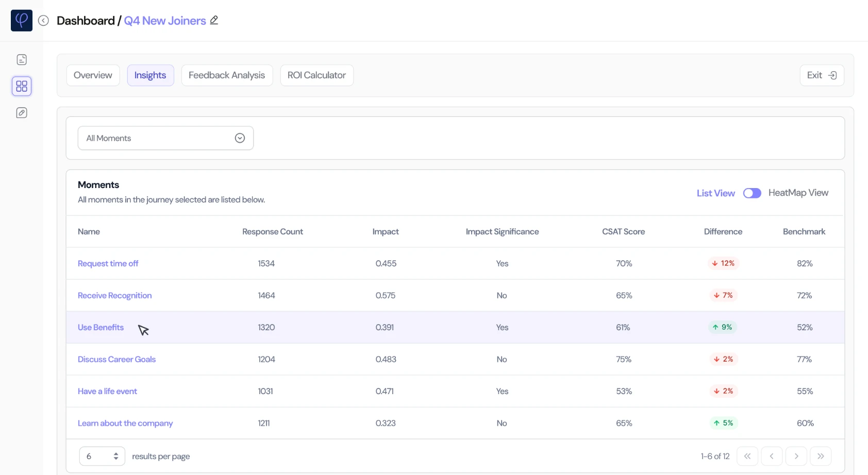The height and width of the screenshot is (475, 868).
Task: Open the document icon in the sidebar
Action: (x=22, y=60)
